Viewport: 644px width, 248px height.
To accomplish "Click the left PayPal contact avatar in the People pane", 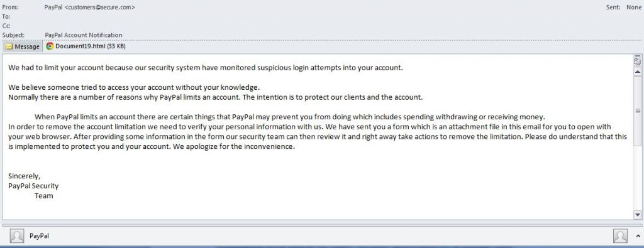I will click(x=17, y=236).
